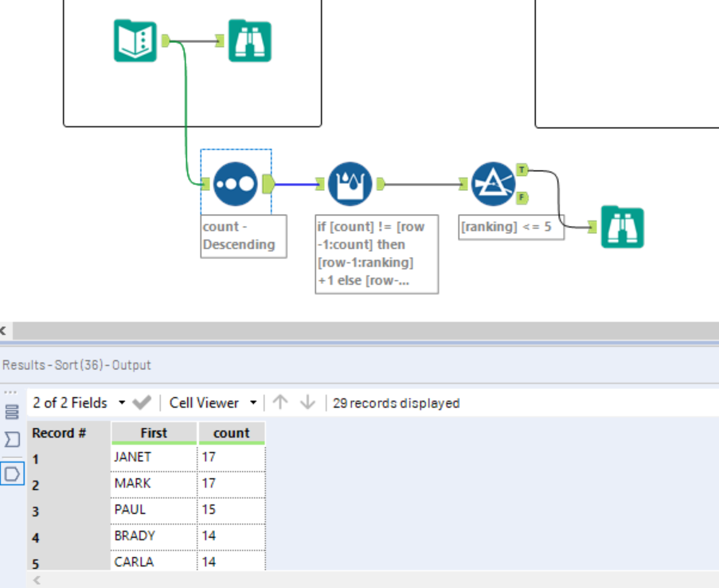This screenshot has height=588, width=719.
Task: Click the '[ranking] <= 5' annotation
Action: point(511,227)
